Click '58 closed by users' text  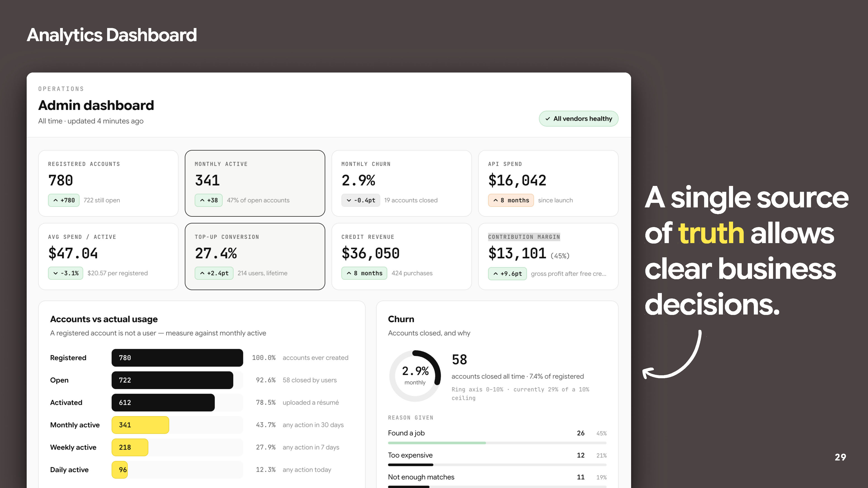(x=310, y=380)
